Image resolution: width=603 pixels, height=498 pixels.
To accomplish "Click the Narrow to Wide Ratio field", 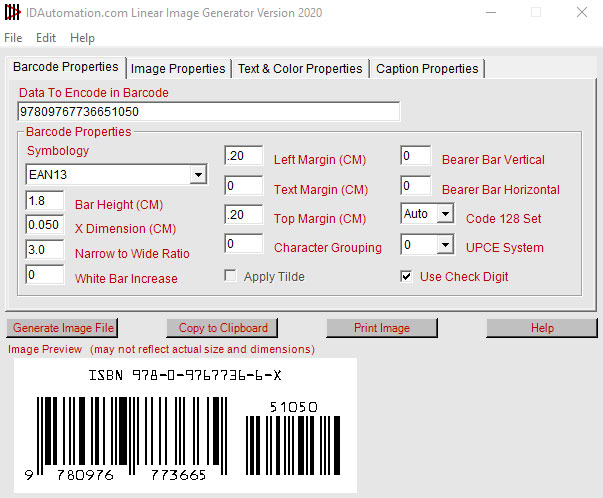I will coord(45,250).
